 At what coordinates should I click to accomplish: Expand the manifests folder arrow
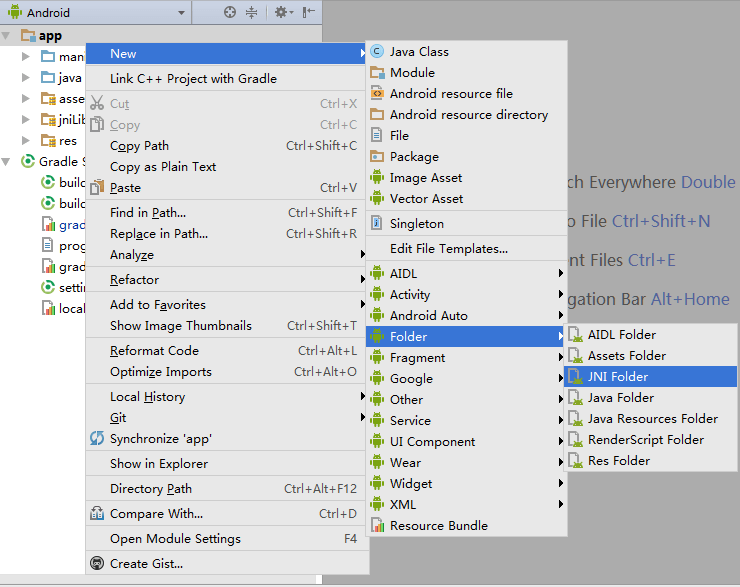[x=26, y=57]
